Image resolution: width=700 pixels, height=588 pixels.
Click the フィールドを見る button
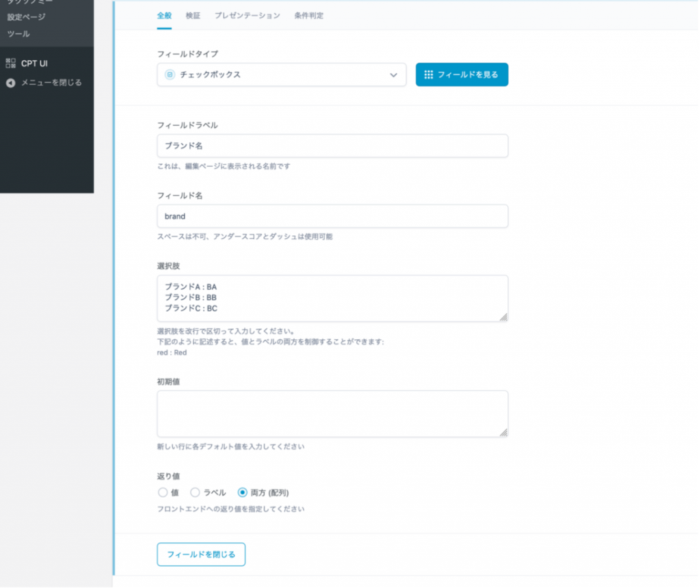[462, 75]
